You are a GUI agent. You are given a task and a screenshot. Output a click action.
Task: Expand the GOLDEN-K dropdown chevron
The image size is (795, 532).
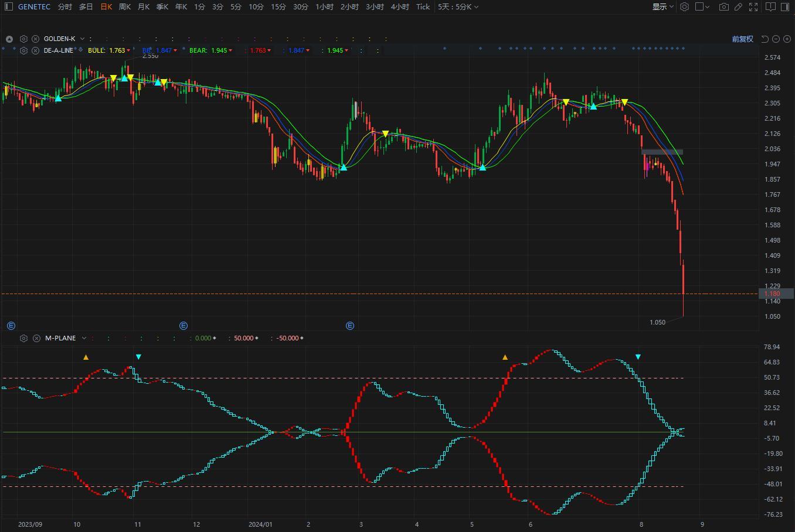pos(82,39)
